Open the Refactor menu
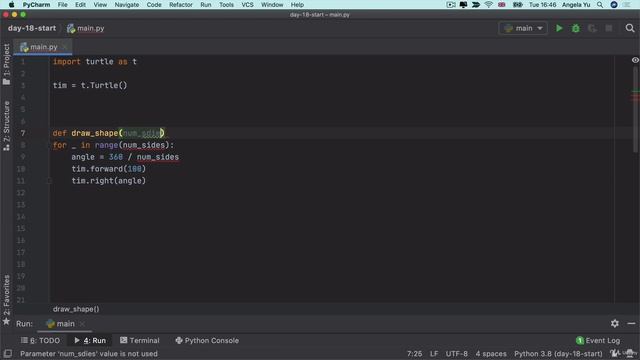Screen dimensions: 640x360 pyautogui.click(x=181, y=4)
